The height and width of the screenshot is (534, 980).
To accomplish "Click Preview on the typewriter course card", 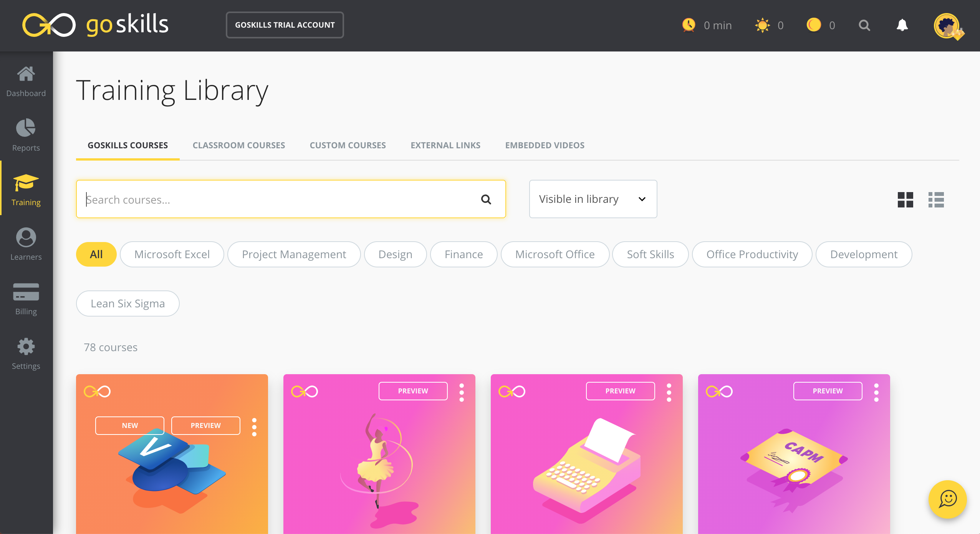I will 620,391.
